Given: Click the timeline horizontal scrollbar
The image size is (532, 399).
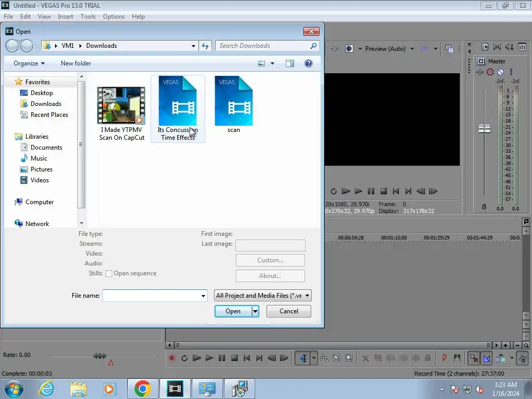Looking at the screenshot, I should pos(332,345).
